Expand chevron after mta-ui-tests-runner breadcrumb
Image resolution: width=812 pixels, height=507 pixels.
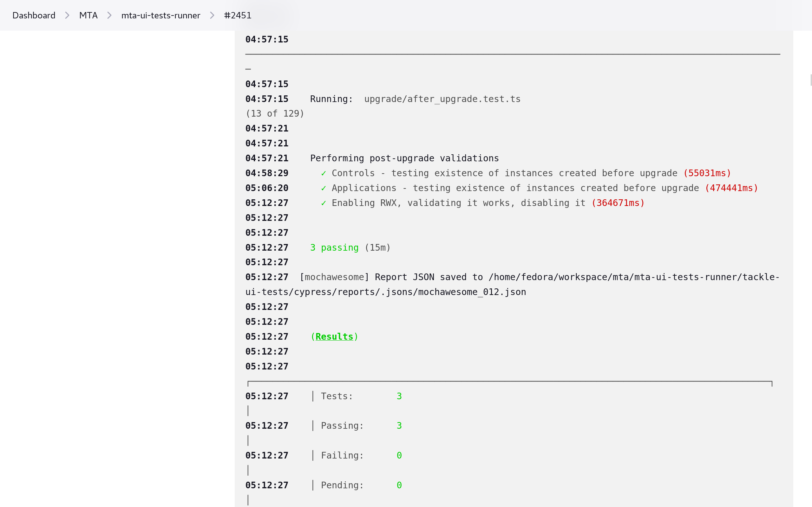click(212, 16)
